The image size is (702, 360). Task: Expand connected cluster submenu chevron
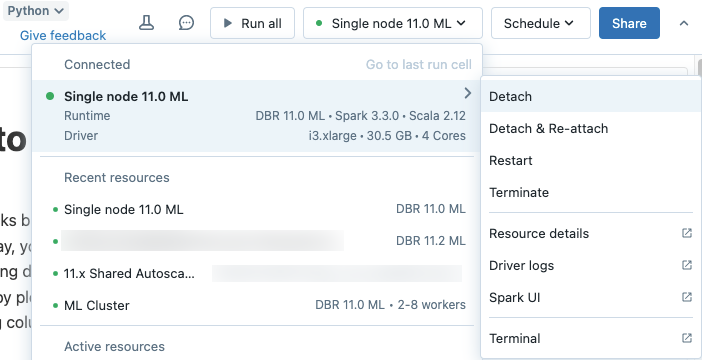coord(468,93)
